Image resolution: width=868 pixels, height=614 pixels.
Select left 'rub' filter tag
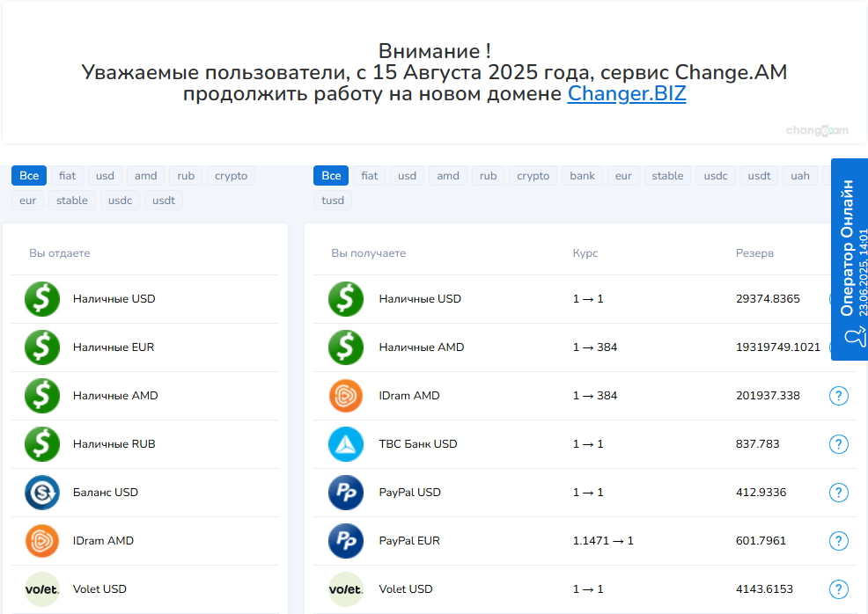pyautogui.click(x=186, y=176)
